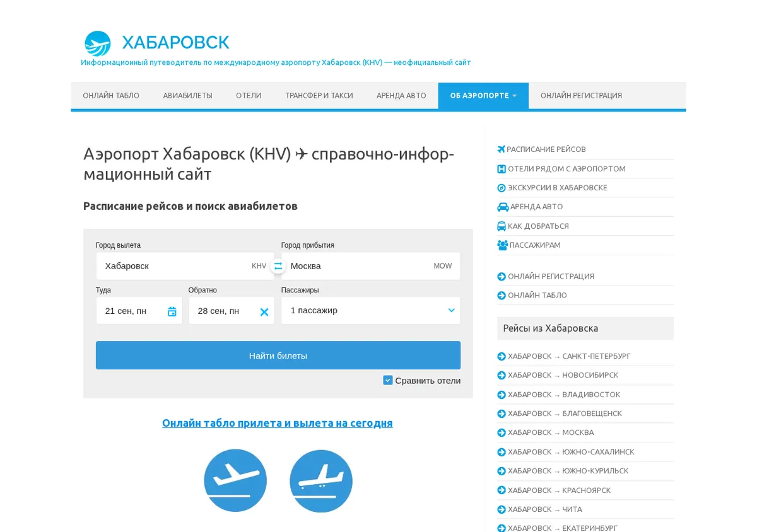Expand the 1 пассажир passengers dropdown
Viewport: 757px width, 532px height.
pyautogui.click(x=371, y=310)
